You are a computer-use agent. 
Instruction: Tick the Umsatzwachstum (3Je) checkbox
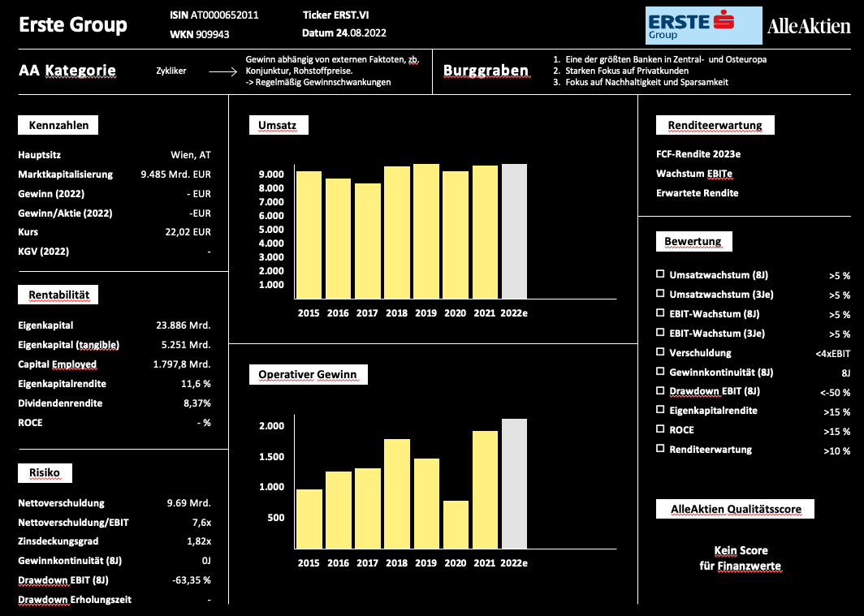click(659, 294)
